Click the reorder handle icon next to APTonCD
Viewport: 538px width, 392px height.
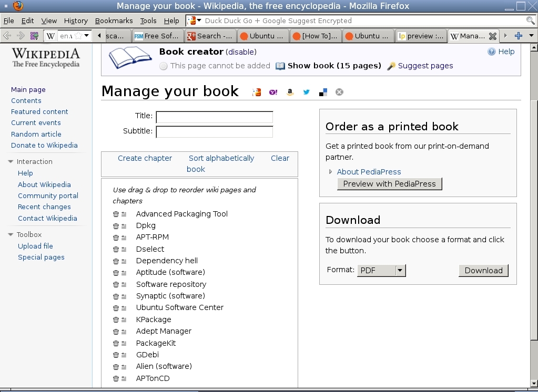pyautogui.click(x=124, y=379)
